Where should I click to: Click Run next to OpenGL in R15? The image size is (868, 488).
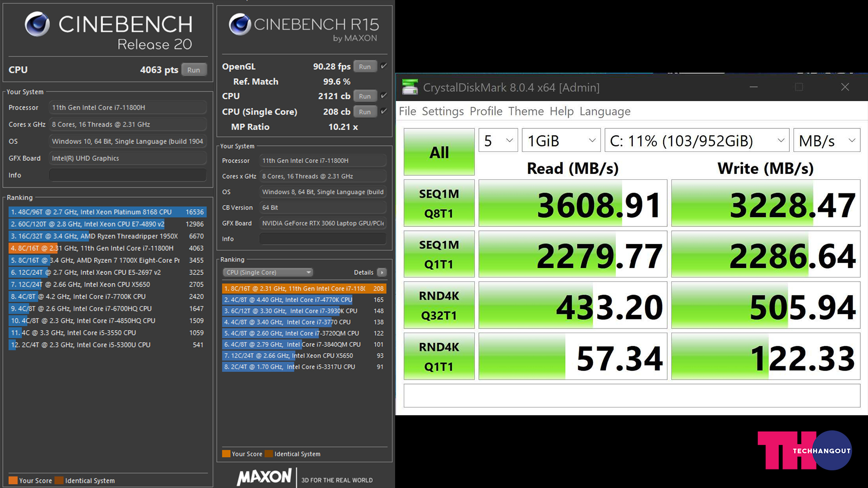pyautogui.click(x=365, y=66)
